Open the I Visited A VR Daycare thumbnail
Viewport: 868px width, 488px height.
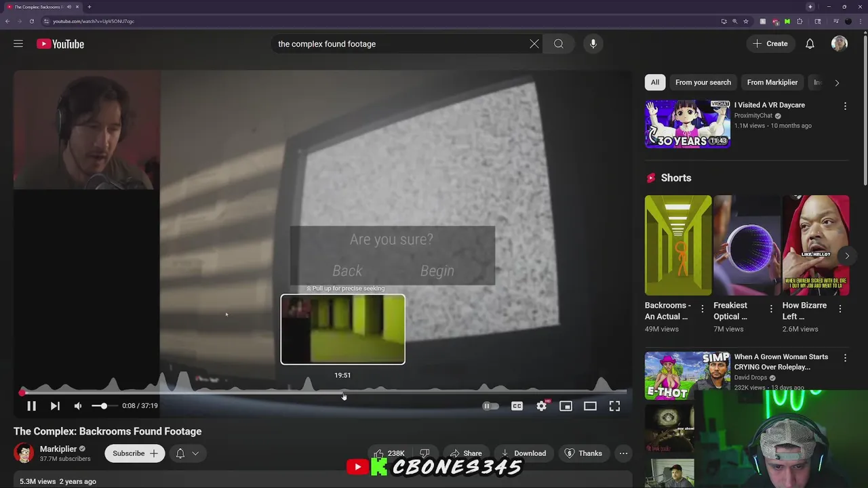pos(688,123)
